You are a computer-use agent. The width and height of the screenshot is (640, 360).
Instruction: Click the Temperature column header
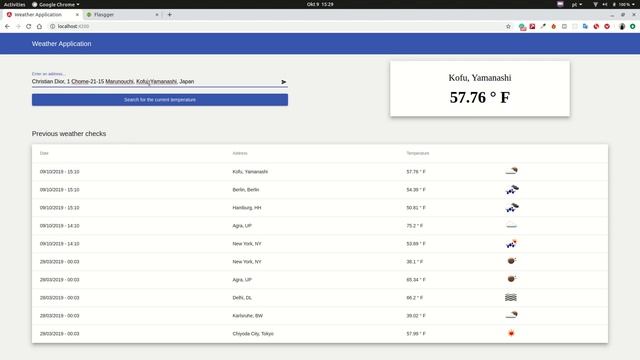point(418,153)
